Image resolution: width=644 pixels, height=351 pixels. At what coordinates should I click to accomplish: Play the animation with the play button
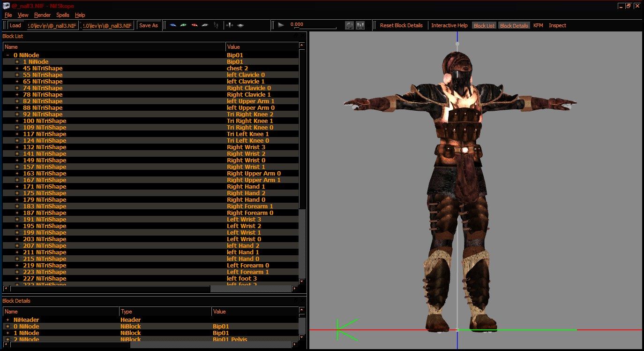point(281,25)
